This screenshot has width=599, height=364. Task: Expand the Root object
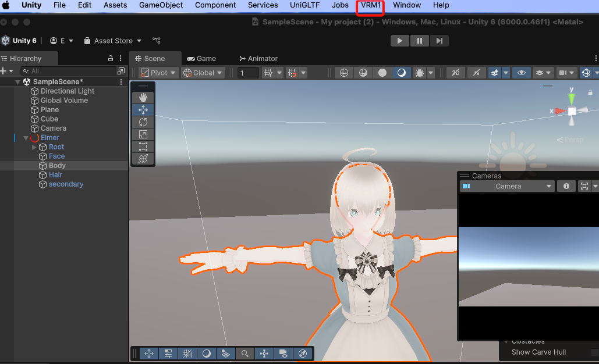[34, 147]
